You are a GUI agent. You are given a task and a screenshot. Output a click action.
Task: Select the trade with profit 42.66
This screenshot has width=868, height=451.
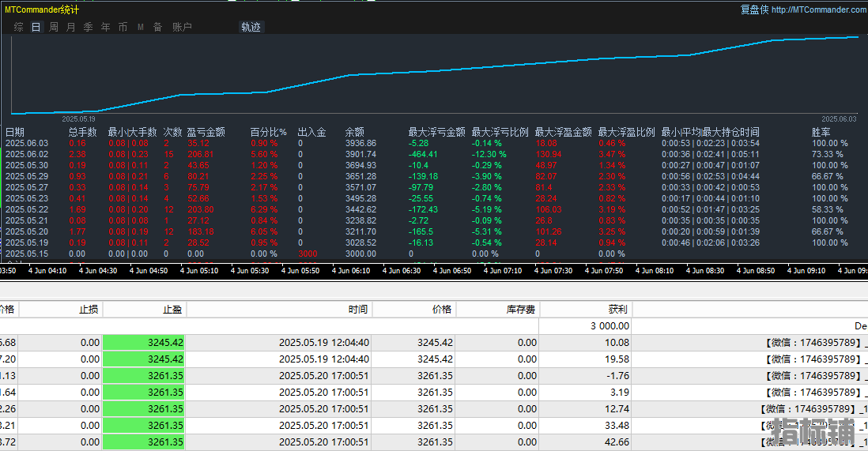coord(617,442)
